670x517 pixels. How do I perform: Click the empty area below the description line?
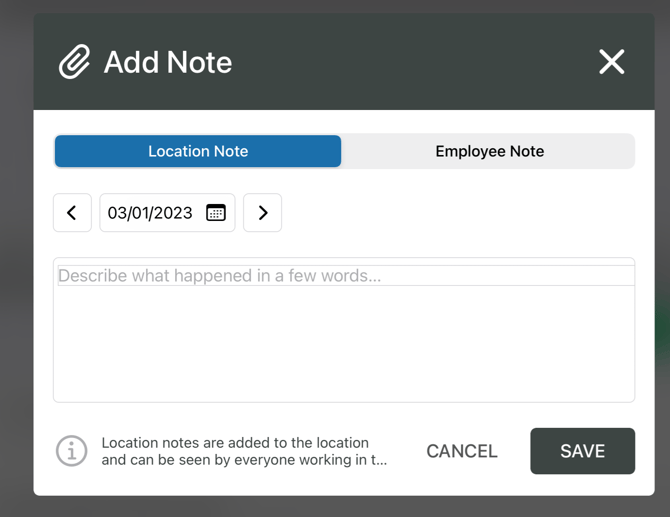coord(343,345)
